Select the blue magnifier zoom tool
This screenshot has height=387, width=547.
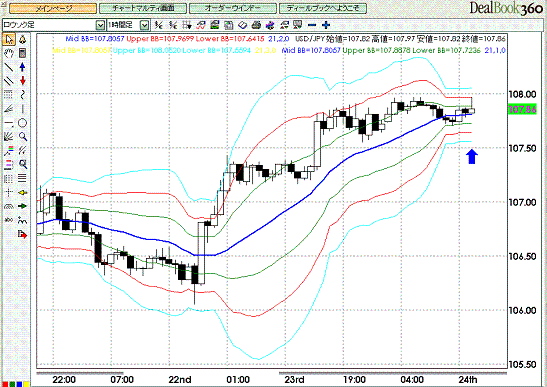pos(23,136)
